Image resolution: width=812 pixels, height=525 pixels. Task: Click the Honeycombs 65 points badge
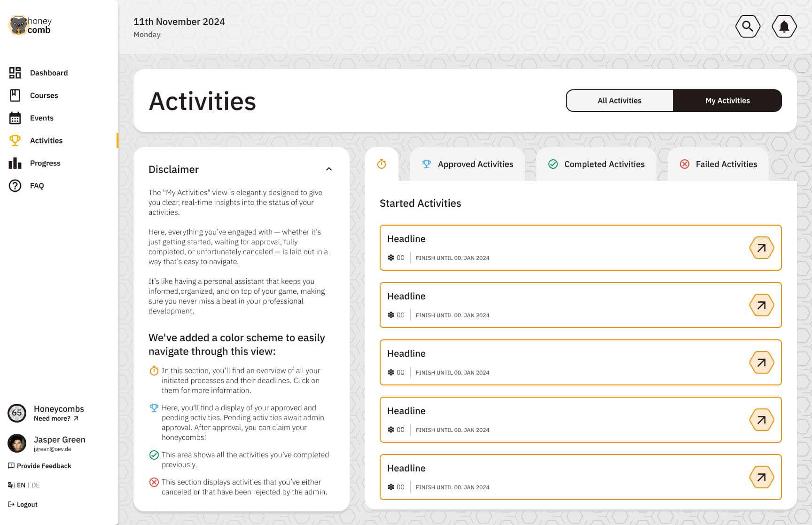17,413
